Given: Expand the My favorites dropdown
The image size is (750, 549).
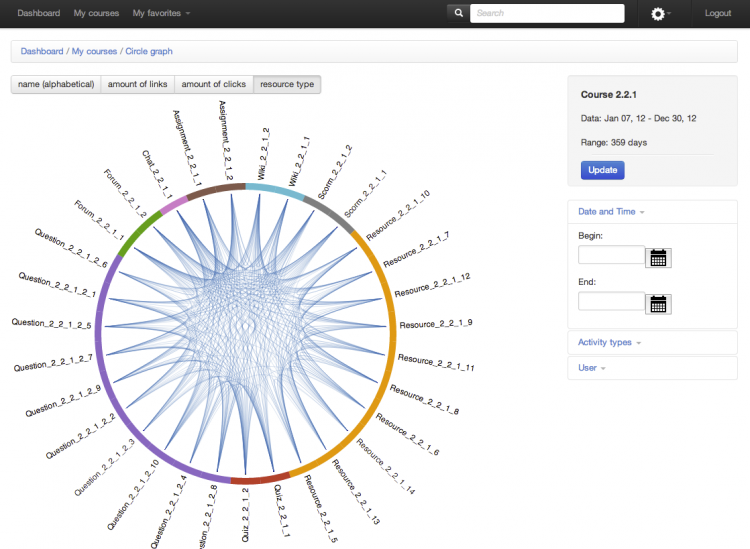Looking at the screenshot, I should (161, 13).
